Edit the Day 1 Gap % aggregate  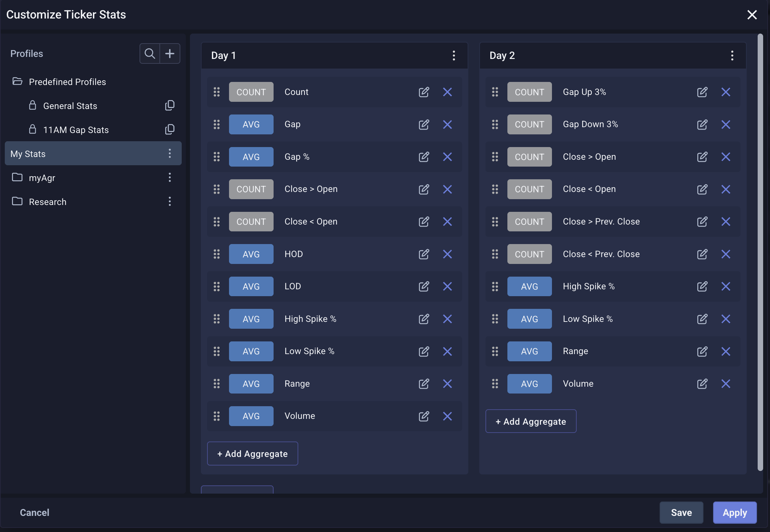(424, 157)
